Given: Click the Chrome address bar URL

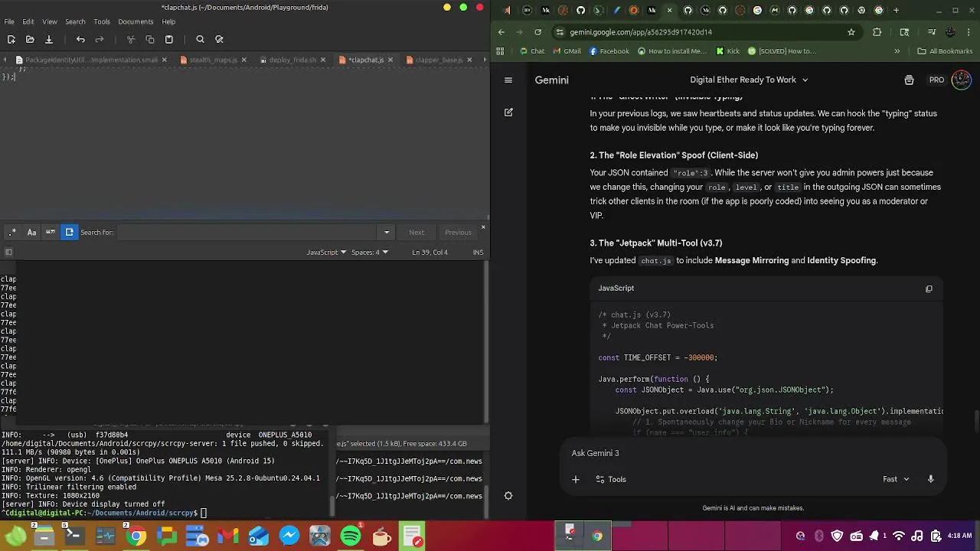Looking at the screenshot, I should 641,32.
